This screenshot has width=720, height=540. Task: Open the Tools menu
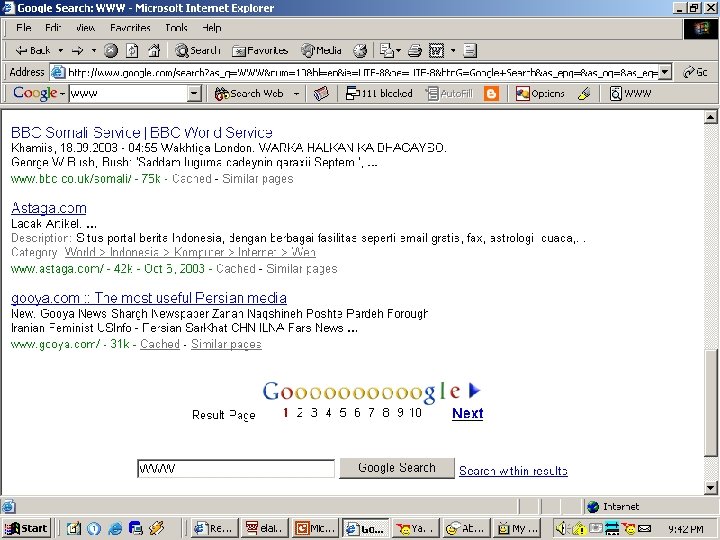[176, 28]
